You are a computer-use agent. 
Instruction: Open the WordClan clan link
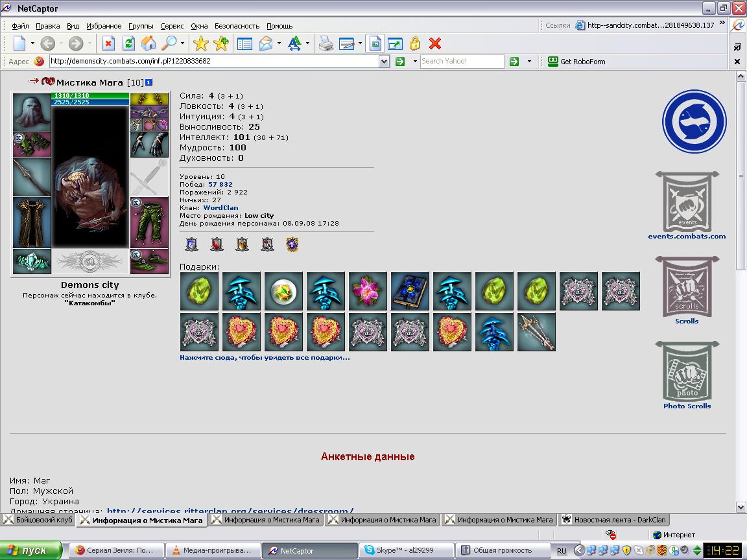point(220,207)
